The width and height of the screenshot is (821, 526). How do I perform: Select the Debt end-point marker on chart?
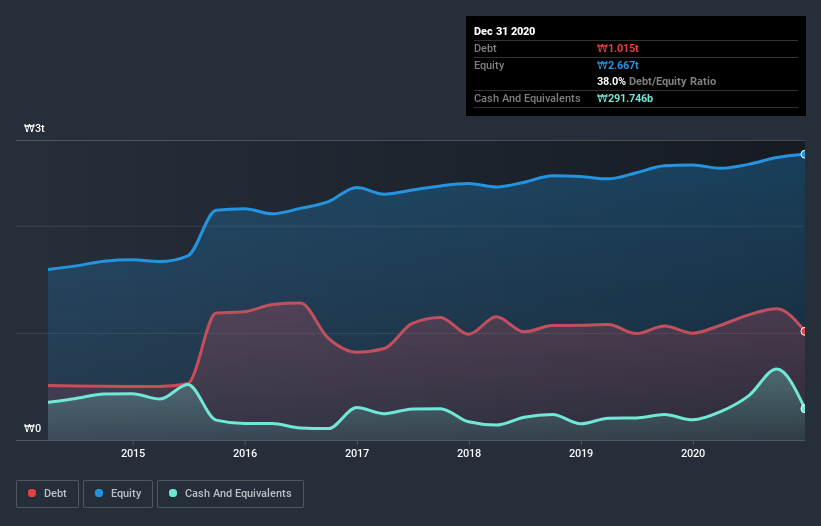[x=804, y=331]
